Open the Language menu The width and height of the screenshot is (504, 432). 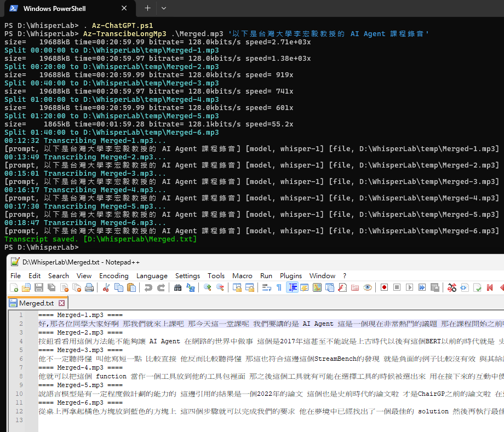[x=152, y=275]
